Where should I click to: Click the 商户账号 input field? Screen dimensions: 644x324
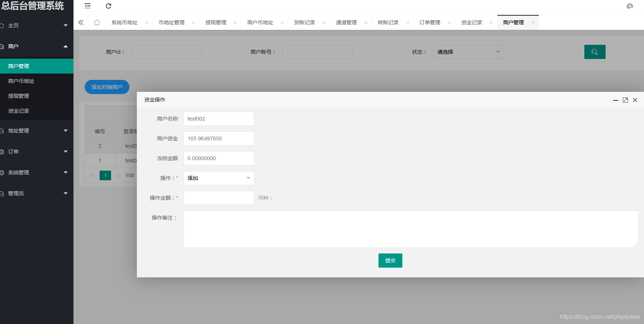pyautogui.click(x=318, y=52)
